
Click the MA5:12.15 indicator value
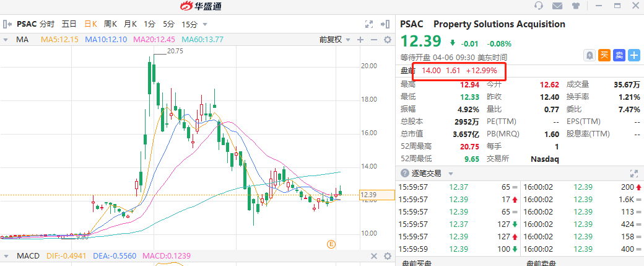59,40
